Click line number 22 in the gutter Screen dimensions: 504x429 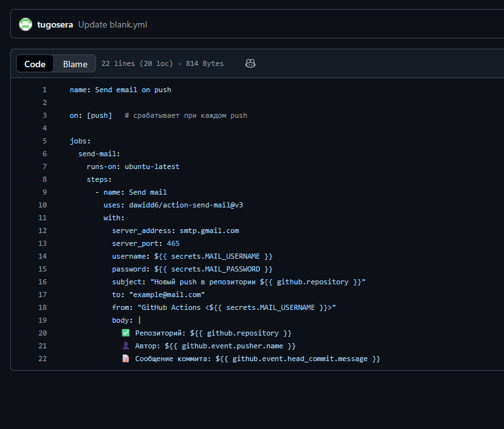click(x=43, y=359)
